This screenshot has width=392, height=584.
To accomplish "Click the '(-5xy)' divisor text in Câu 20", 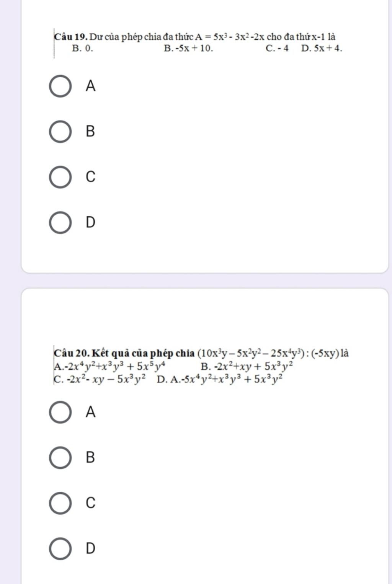I will coord(325,353).
